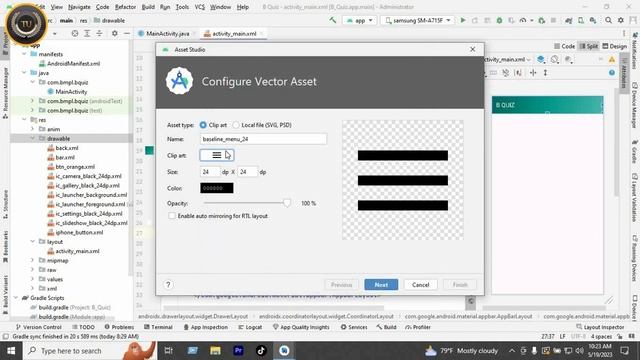640x360 pixels.
Task: Click the Opacity slider handle
Action: (287, 203)
